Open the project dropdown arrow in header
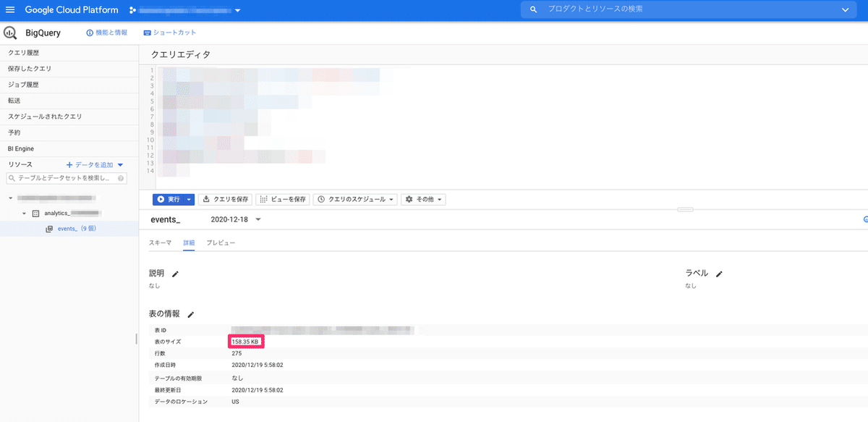The height and width of the screenshot is (422, 868). coord(237,10)
